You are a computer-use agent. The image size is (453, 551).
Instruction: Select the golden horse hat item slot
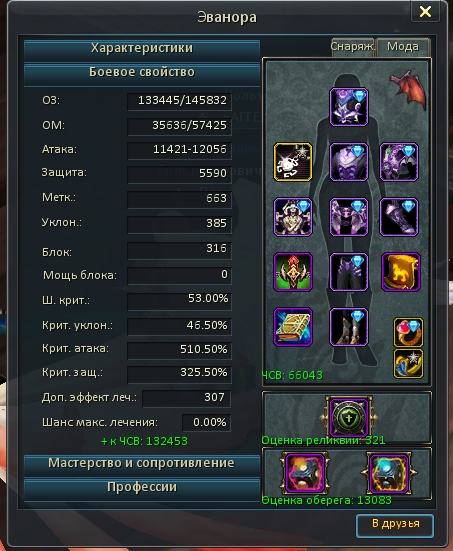401,272
